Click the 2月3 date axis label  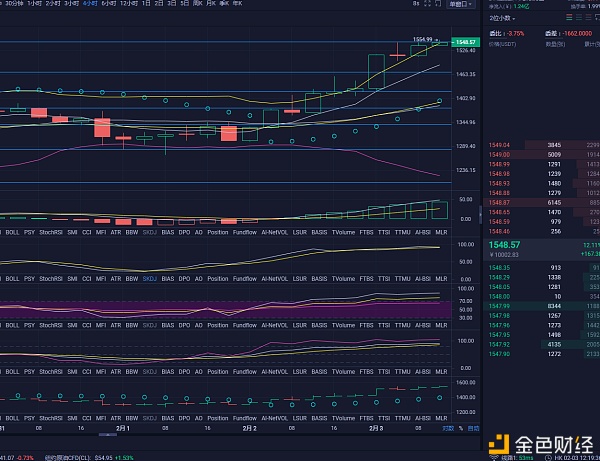pyautogui.click(x=376, y=428)
